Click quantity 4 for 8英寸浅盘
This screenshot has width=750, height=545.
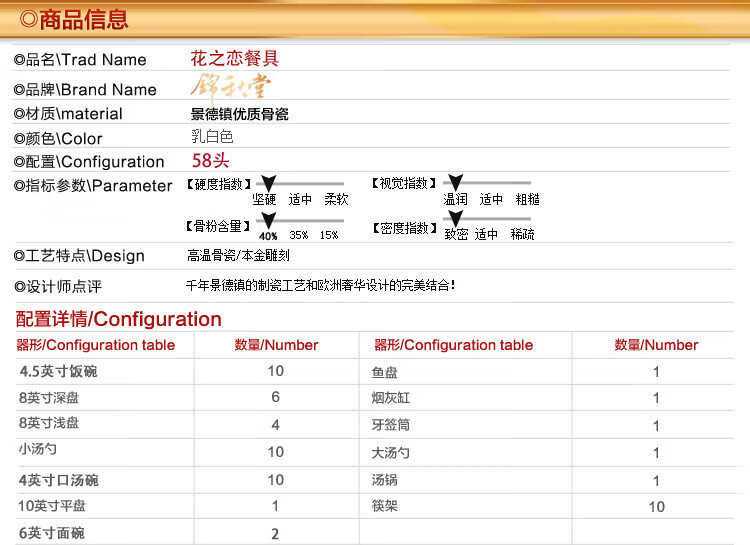pyautogui.click(x=276, y=425)
